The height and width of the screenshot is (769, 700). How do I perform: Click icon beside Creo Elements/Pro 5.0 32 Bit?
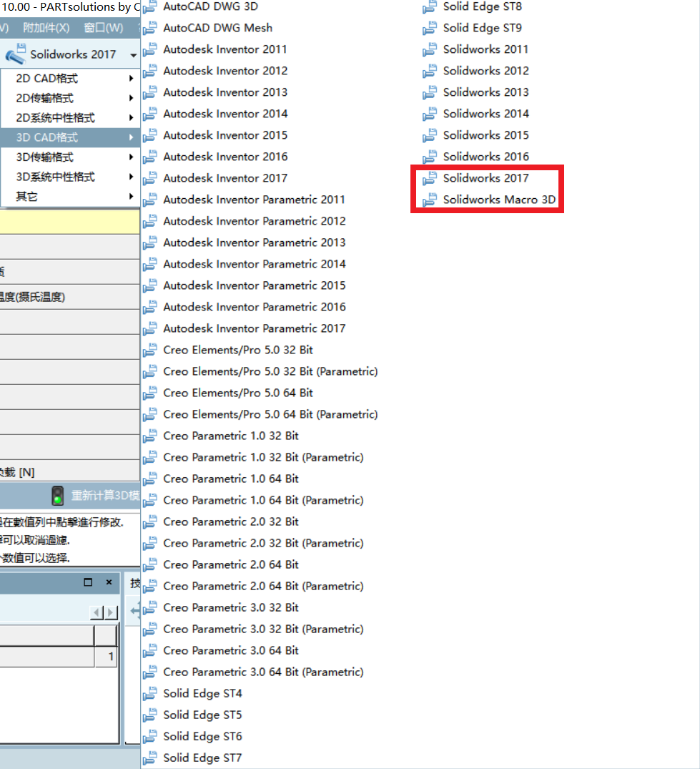click(x=150, y=351)
